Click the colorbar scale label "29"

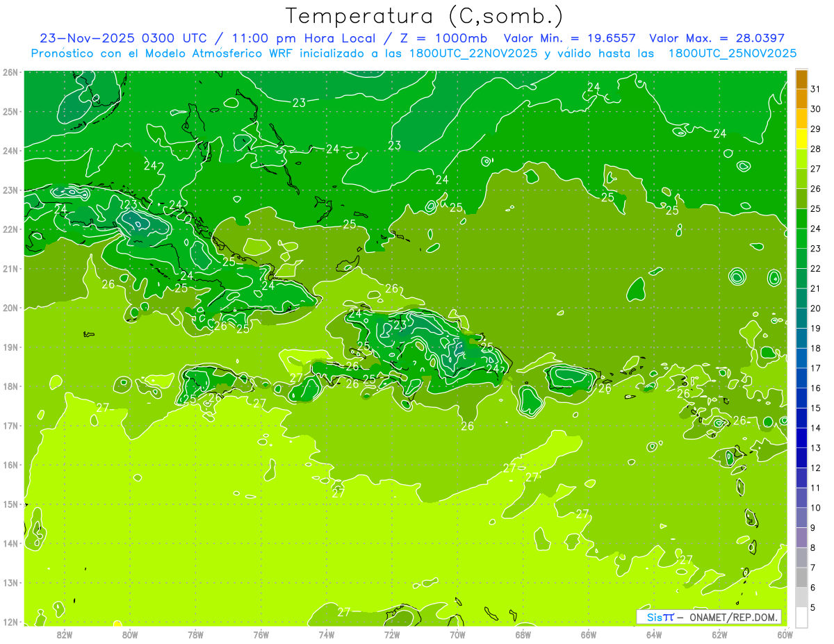816,129
